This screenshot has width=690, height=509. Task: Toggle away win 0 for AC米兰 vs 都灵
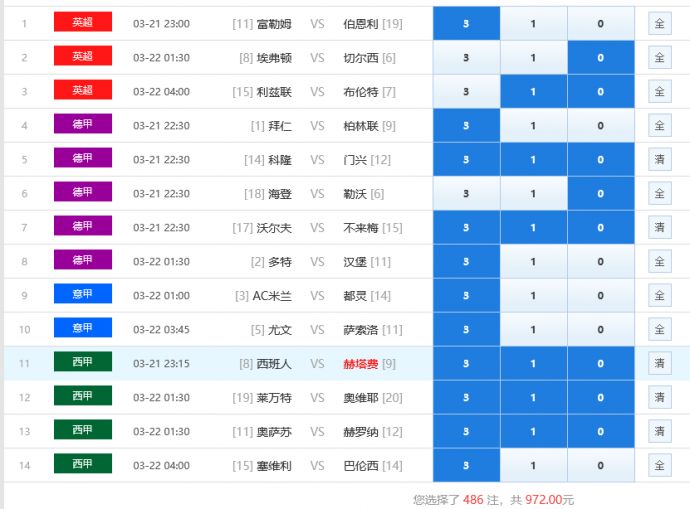600,296
